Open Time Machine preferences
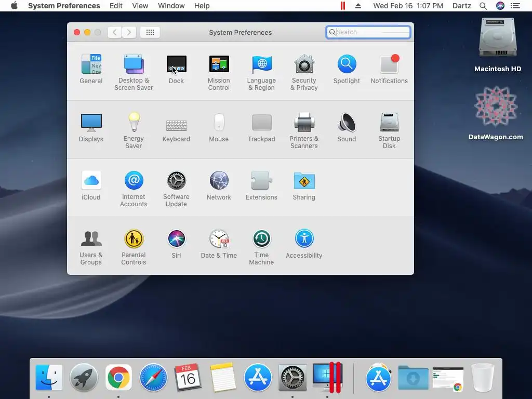The image size is (532, 399). tap(261, 247)
